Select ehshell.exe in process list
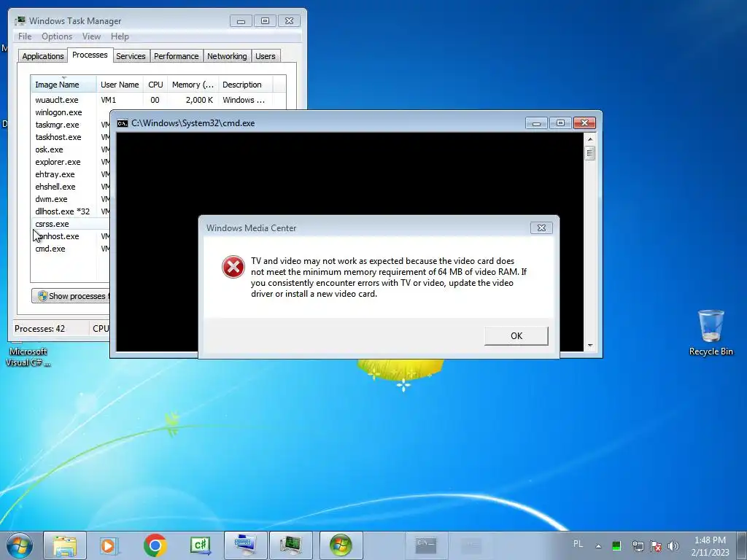 (71, 187)
